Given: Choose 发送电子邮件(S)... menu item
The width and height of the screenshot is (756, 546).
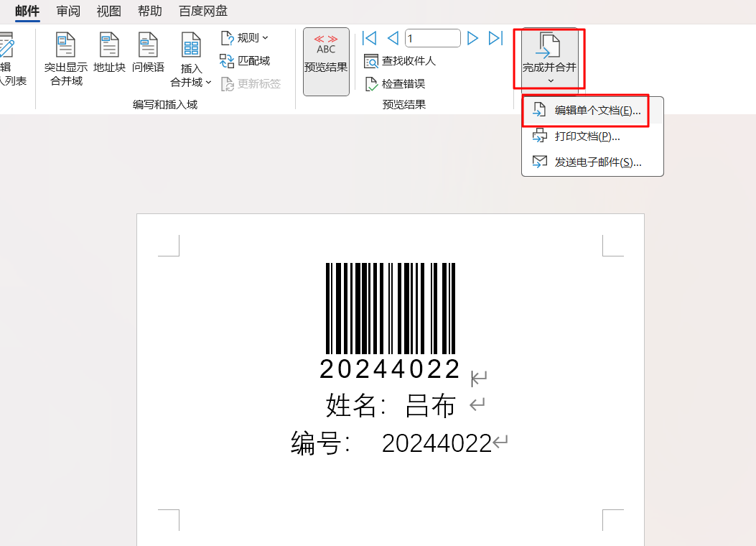Looking at the screenshot, I should pyautogui.click(x=592, y=162).
